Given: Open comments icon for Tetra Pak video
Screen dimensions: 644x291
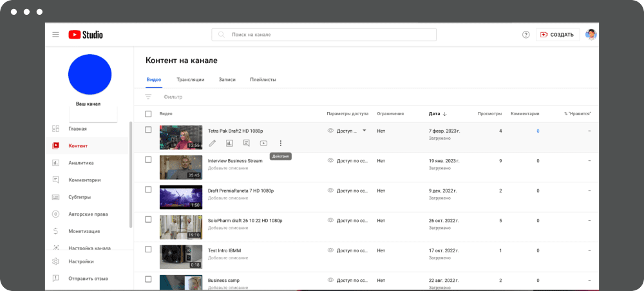Looking at the screenshot, I should [247, 143].
